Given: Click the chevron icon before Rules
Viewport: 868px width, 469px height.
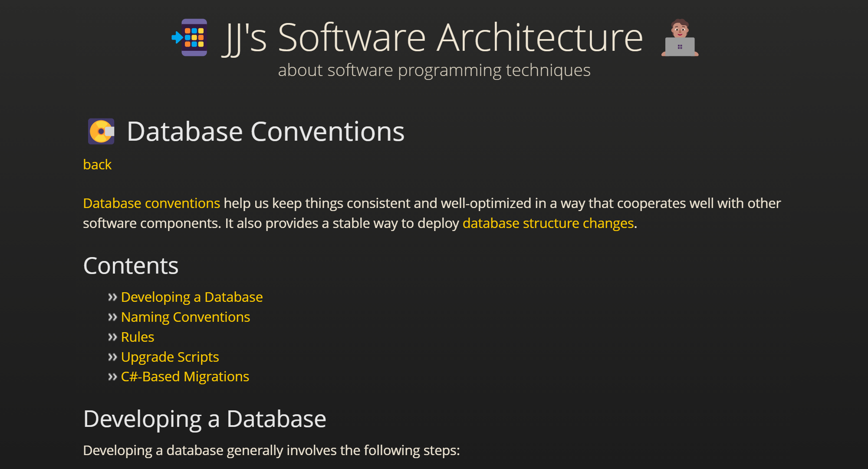Looking at the screenshot, I should [112, 337].
